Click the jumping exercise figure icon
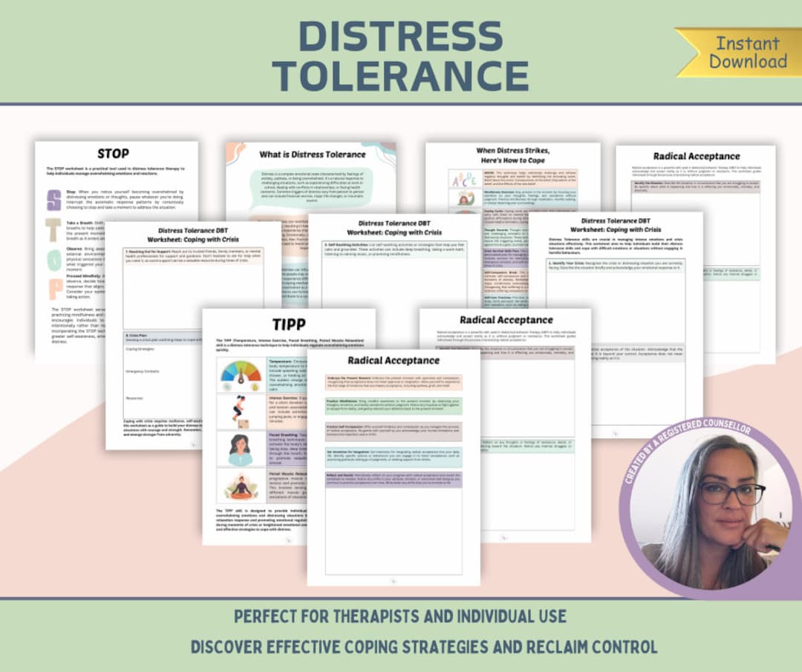Screen dimensions: 802x672 click(x=240, y=411)
